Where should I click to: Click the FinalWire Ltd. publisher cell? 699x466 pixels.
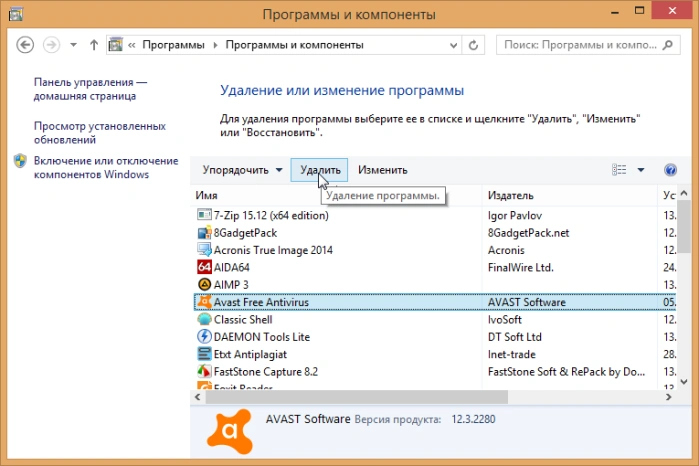click(x=520, y=268)
